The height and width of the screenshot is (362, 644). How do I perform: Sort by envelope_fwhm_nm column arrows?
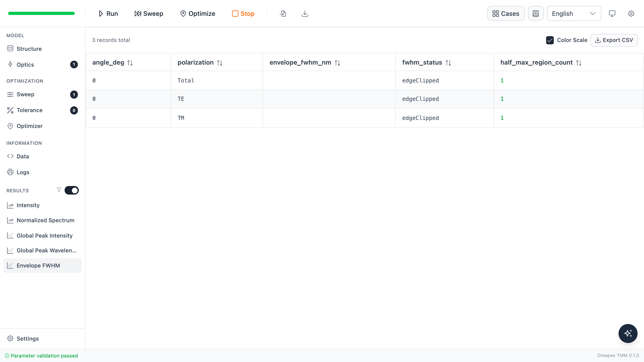coord(337,63)
